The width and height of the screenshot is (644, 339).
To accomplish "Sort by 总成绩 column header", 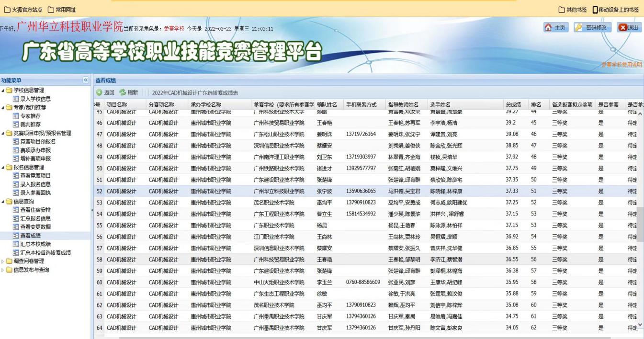I will (x=513, y=105).
